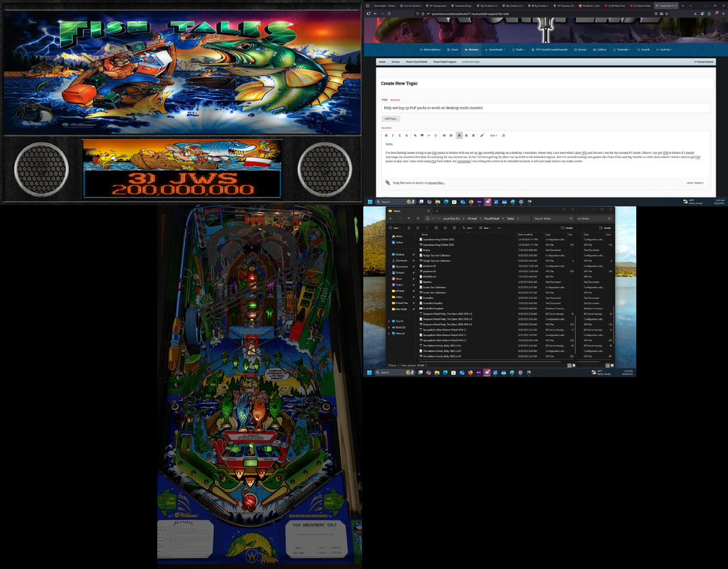Click the VisualPinball breadcrumb in the Explorer address bar
The width and height of the screenshot is (728, 569).
(x=491, y=219)
